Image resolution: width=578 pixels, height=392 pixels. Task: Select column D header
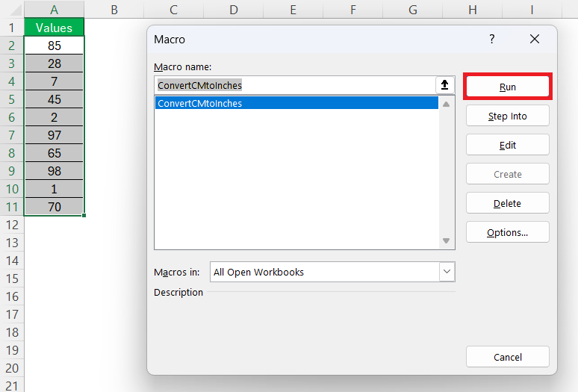tap(233, 10)
